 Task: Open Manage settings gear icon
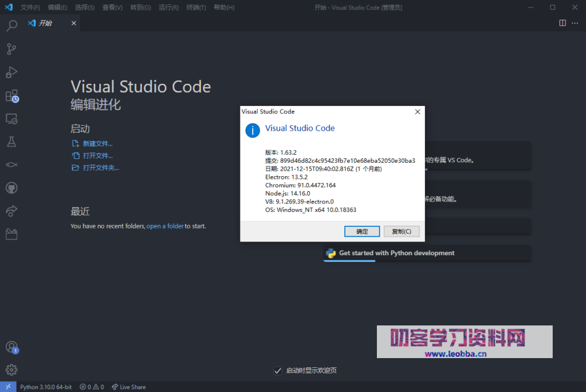coord(12,370)
